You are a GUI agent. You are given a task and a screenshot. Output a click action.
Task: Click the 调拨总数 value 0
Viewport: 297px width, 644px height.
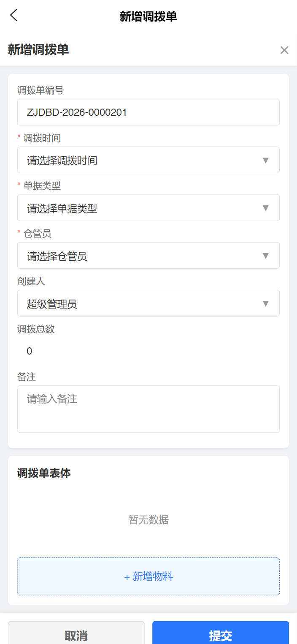30,351
